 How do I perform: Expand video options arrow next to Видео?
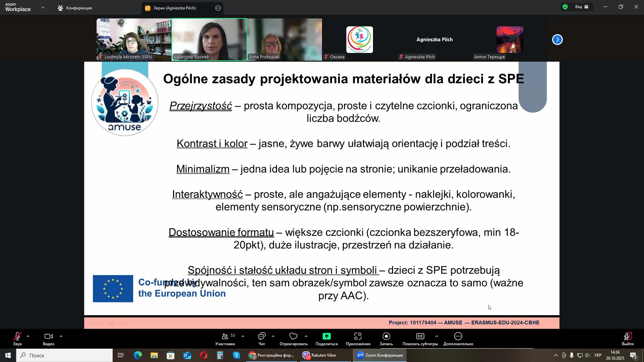[61, 337]
